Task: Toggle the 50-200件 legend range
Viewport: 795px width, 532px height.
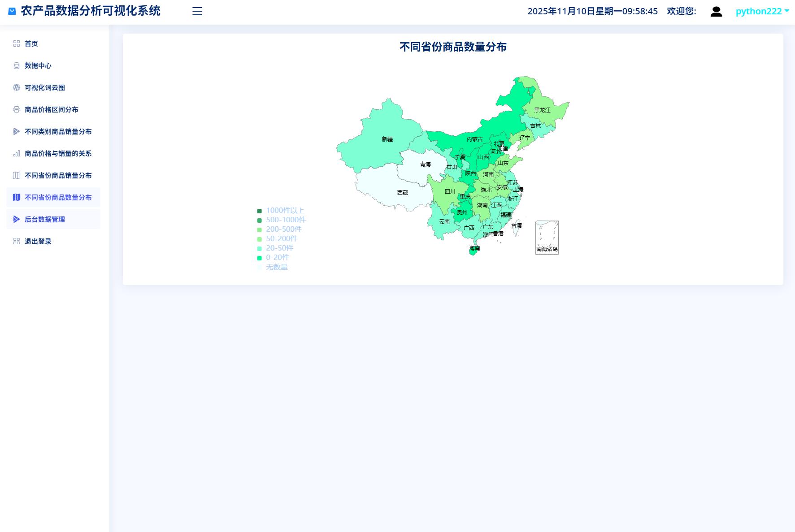Action: click(277, 239)
